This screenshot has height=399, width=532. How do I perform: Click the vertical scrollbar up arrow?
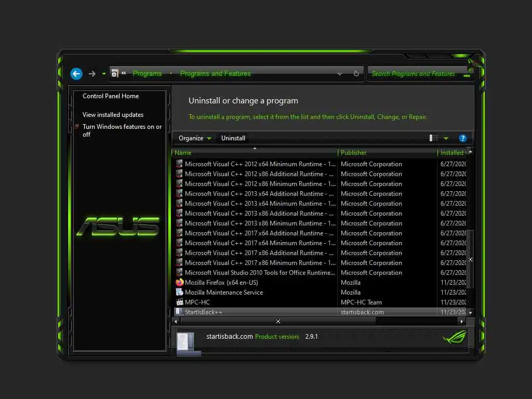pos(470,152)
